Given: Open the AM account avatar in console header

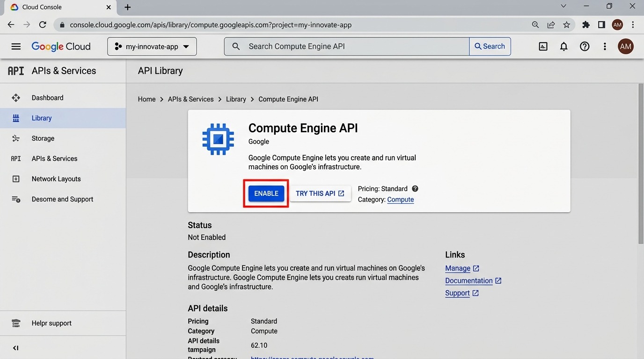Looking at the screenshot, I should point(626,46).
